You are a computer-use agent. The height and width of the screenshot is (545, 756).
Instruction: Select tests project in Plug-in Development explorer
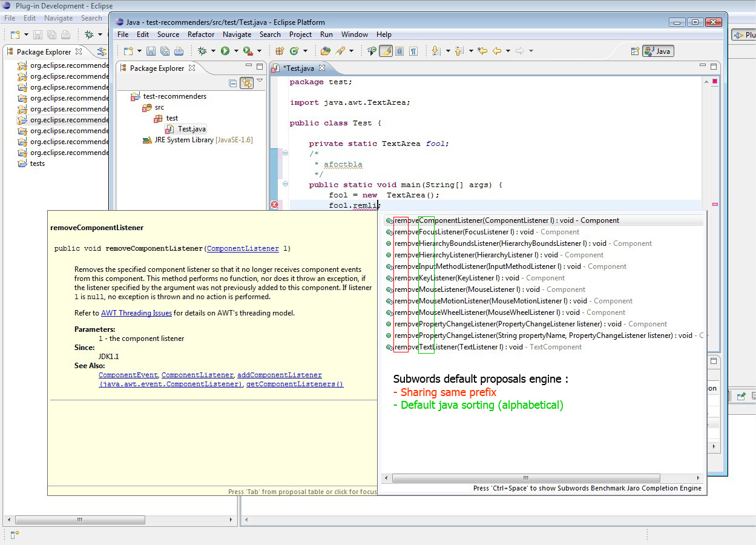pyautogui.click(x=31, y=163)
